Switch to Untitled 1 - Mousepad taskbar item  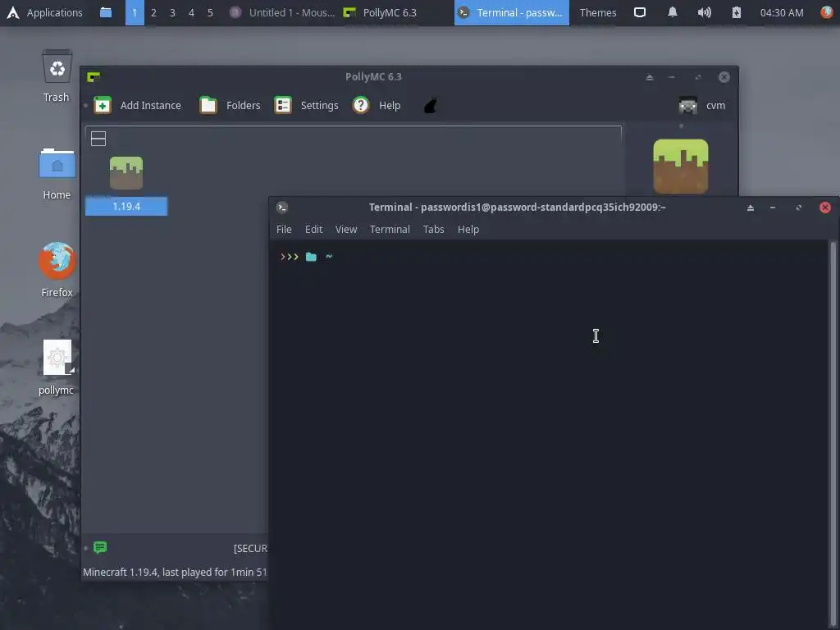click(x=282, y=12)
